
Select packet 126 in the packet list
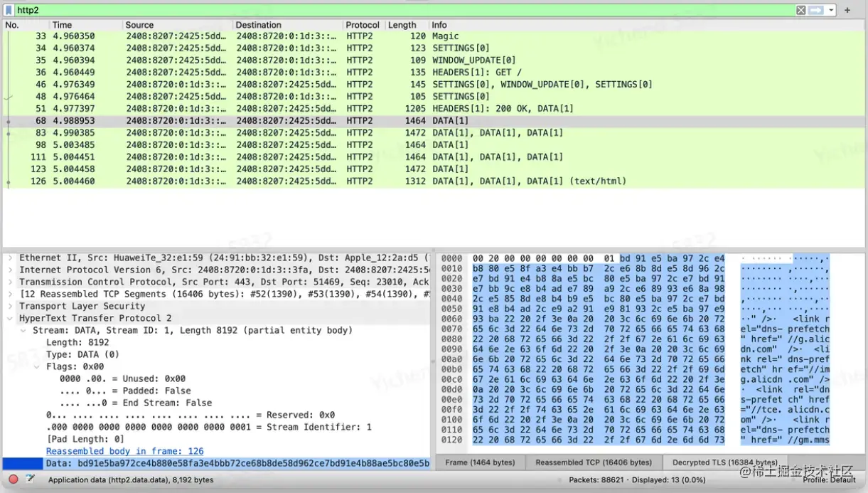point(213,181)
